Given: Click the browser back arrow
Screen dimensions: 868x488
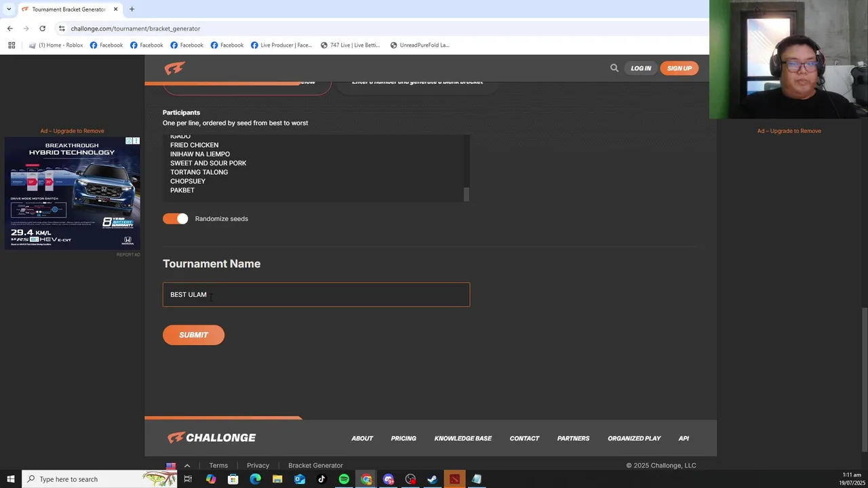Looking at the screenshot, I should (9, 28).
